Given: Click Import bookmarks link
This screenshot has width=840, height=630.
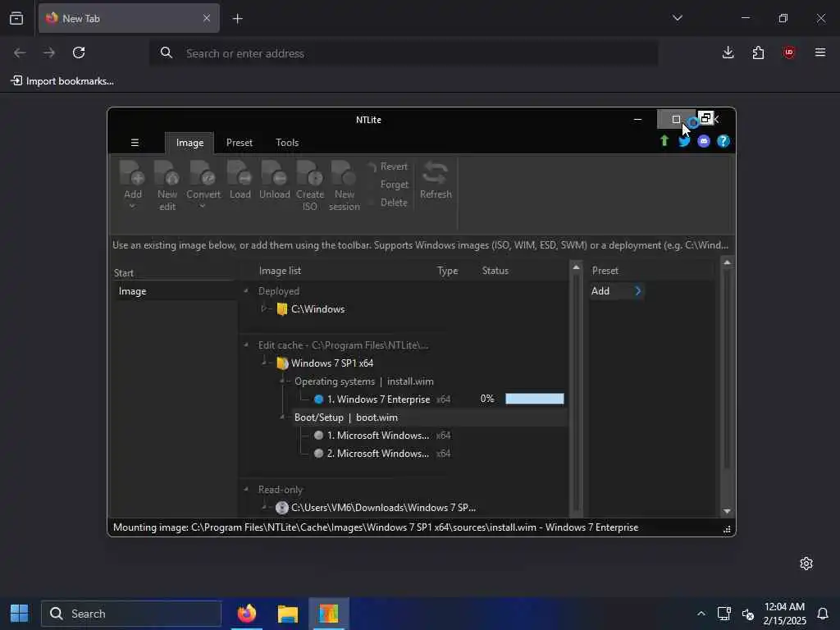Looking at the screenshot, I should tap(62, 81).
